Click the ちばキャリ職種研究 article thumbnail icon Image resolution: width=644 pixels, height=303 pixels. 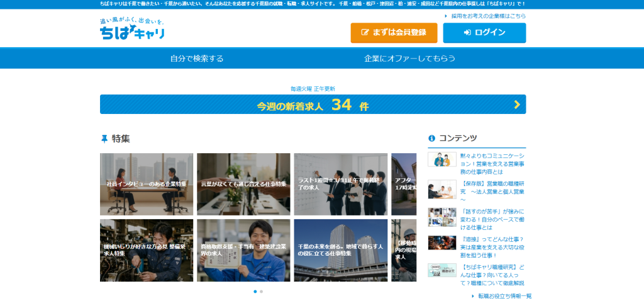(x=441, y=270)
